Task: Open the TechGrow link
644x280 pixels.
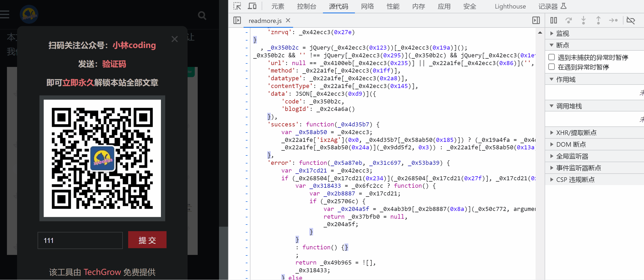Action: point(102,272)
